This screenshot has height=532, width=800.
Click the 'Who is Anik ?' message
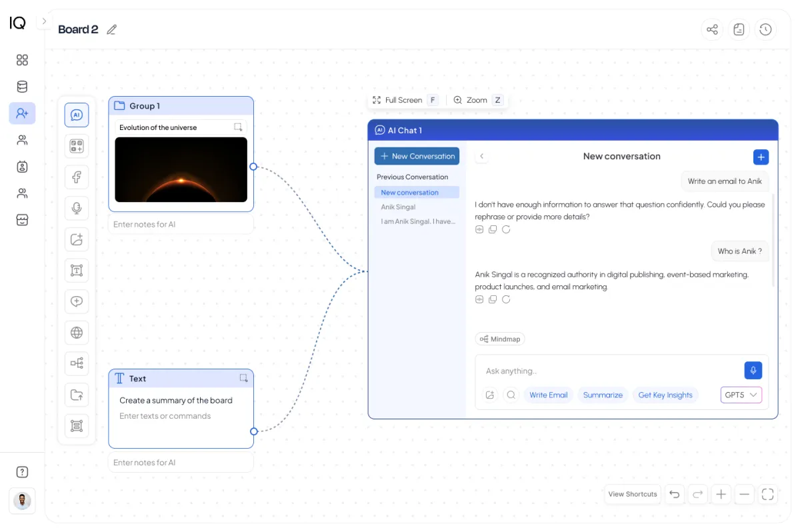(x=739, y=251)
